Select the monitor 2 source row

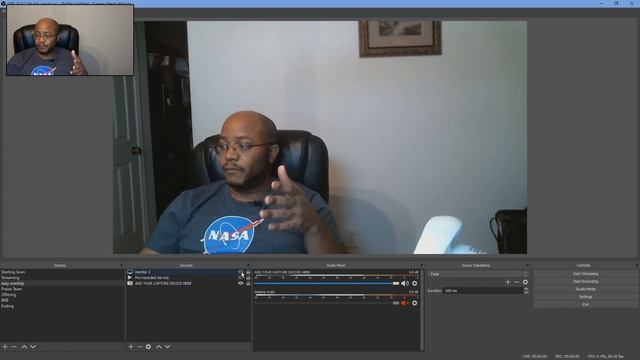pyautogui.click(x=189, y=272)
